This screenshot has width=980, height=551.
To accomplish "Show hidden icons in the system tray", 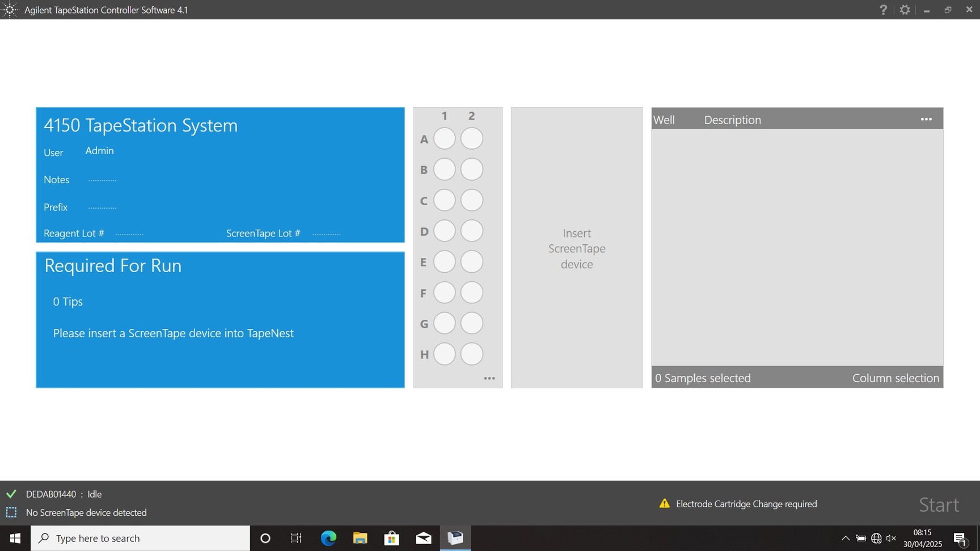I will pyautogui.click(x=844, y=538).
